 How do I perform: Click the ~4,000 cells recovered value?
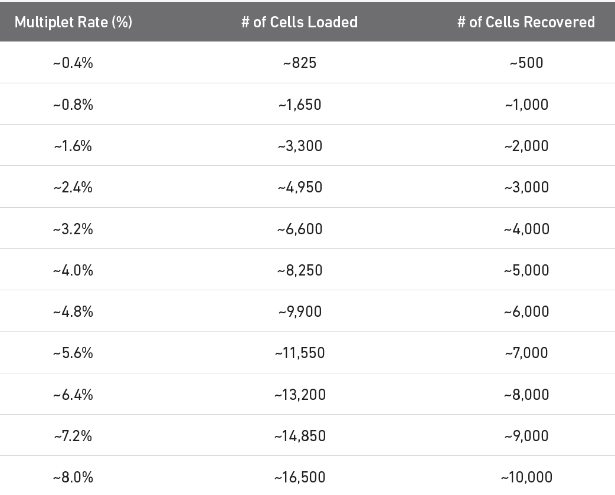click(x=525, y=229)
